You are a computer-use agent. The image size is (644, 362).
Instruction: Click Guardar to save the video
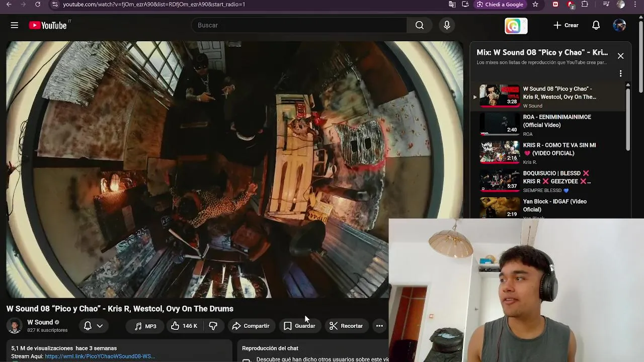[x=299, y=326]
